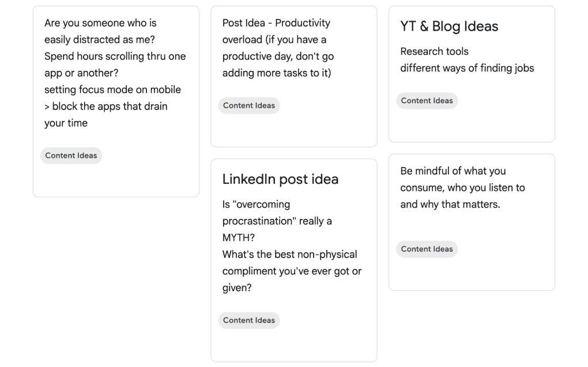Click Content Ideas label under YT & Blog Ideas
Image resolution: width=588 pixels, height=367 pixels.
click(x=427, y=100)
